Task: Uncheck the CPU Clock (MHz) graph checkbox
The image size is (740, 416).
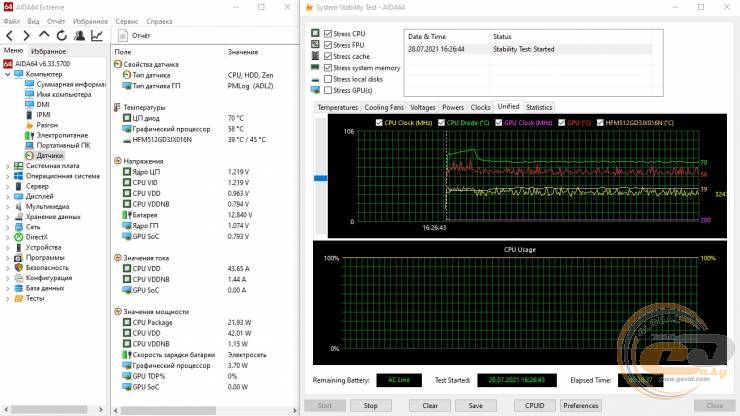Action: 379,123
